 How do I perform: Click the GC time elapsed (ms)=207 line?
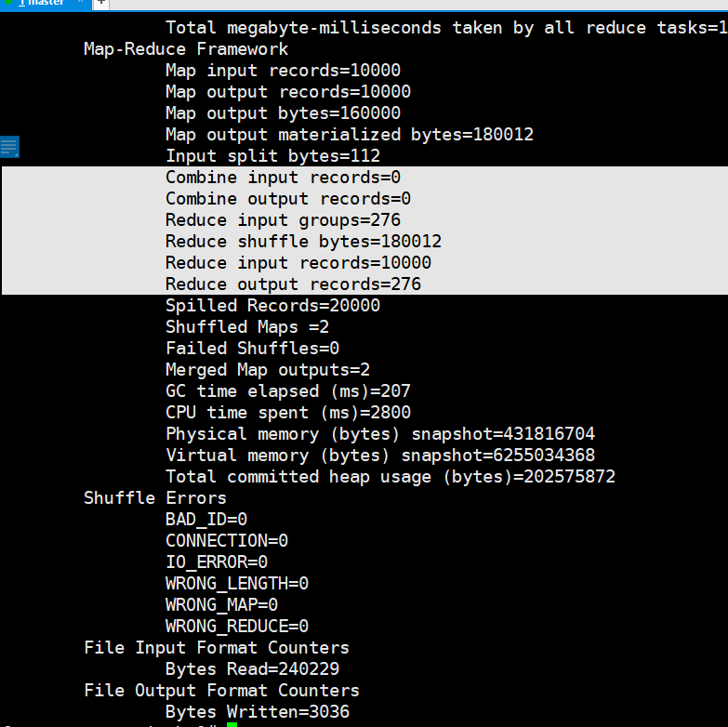click(287, 391)
